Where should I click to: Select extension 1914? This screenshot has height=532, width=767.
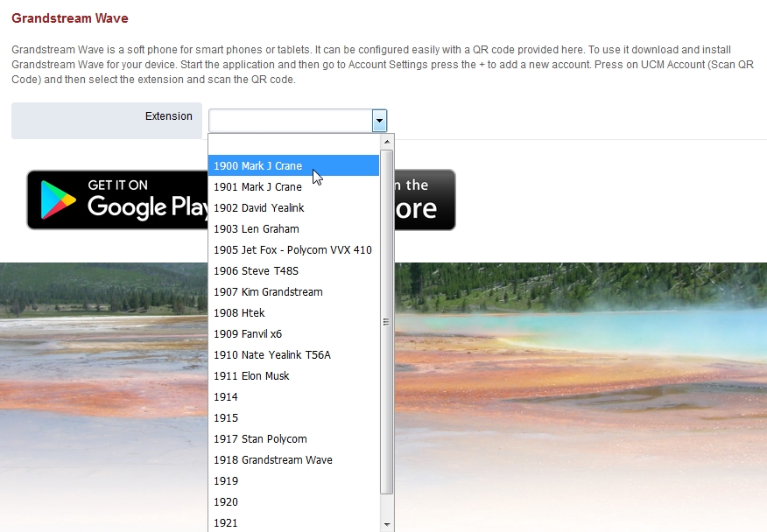(293, 397)
